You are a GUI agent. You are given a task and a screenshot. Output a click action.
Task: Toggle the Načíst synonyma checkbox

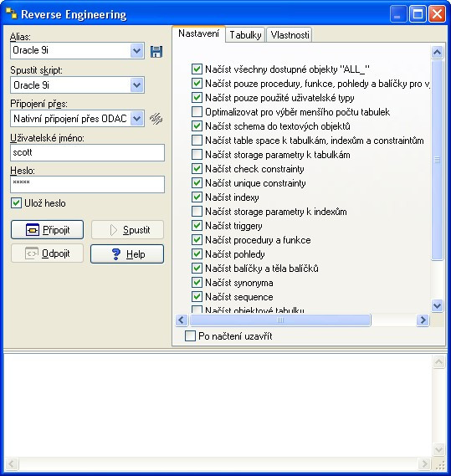click(x=197, y=282)
